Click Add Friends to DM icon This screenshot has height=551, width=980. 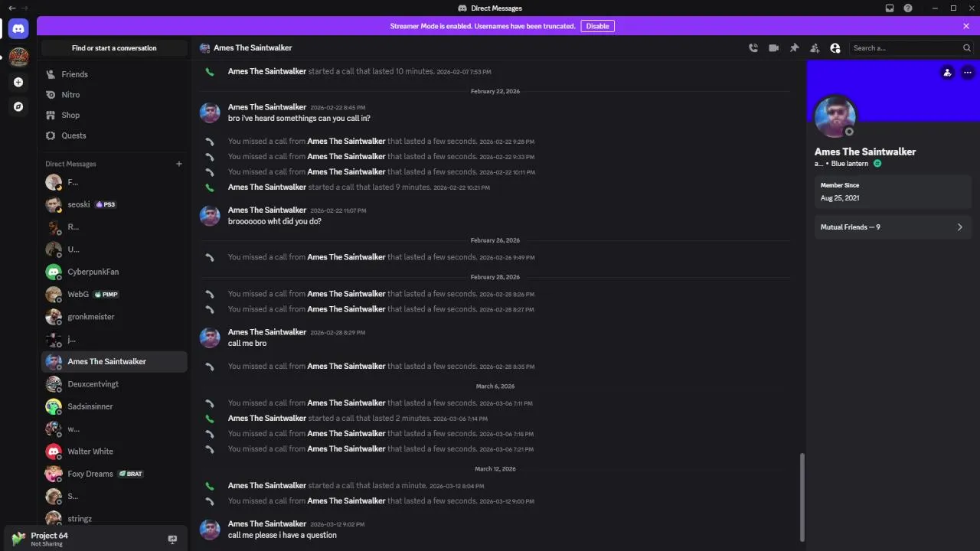pos(815,48)
